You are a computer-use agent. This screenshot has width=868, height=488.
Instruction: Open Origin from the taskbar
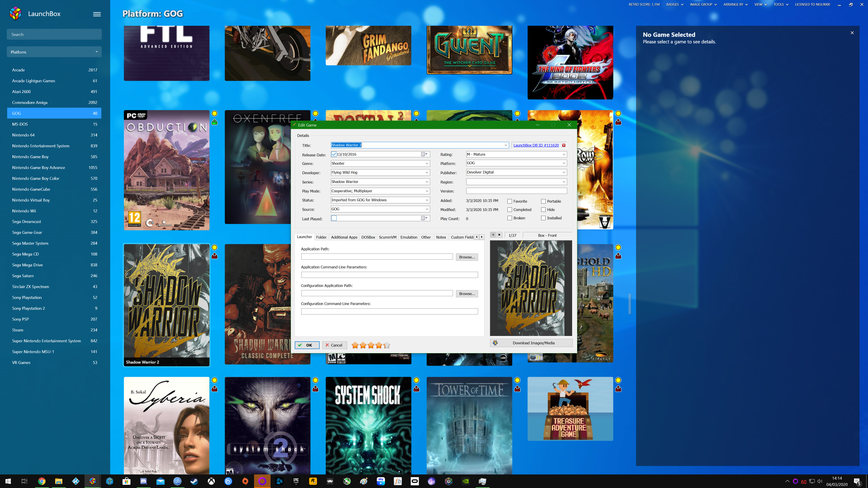click(x=245, y=481)
